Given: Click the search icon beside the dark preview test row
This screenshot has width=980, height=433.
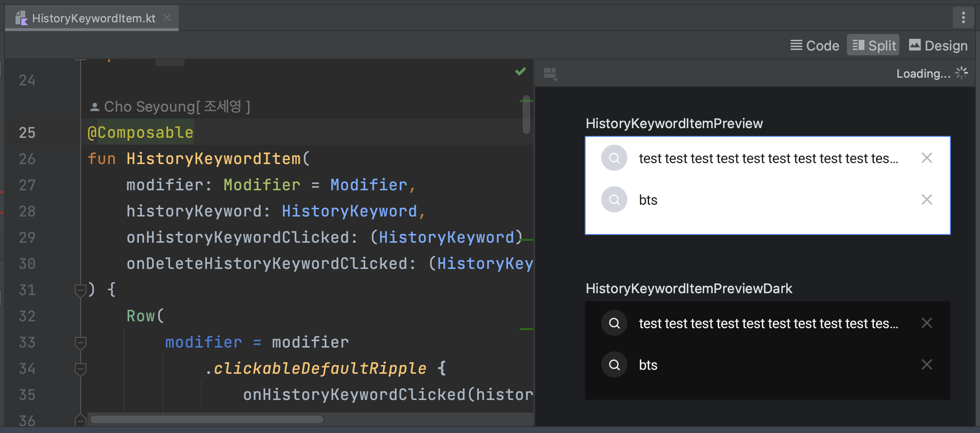Looking at the screenshot, I should point(614,323).
